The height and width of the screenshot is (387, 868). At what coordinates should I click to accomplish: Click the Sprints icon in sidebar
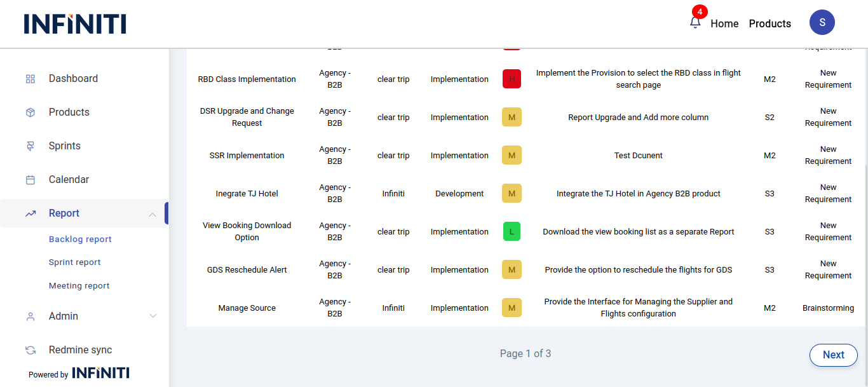pyautogui.click(x=31, y=146)
